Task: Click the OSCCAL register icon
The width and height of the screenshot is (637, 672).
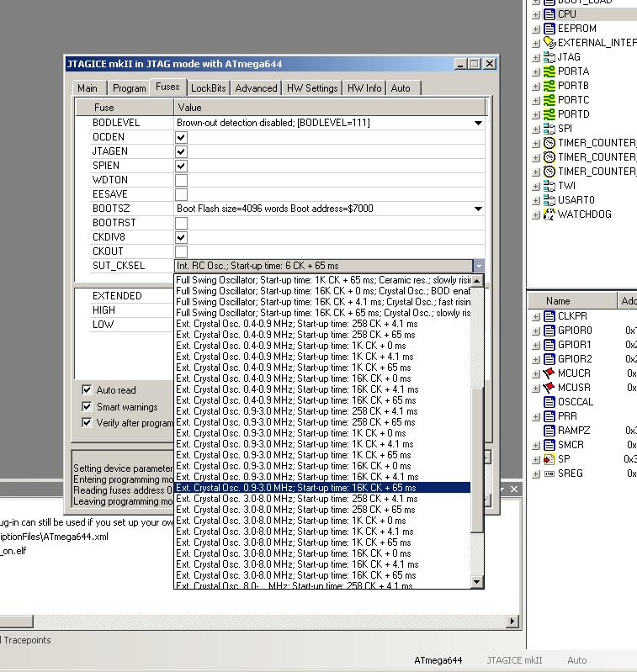Action: [549, 402]
